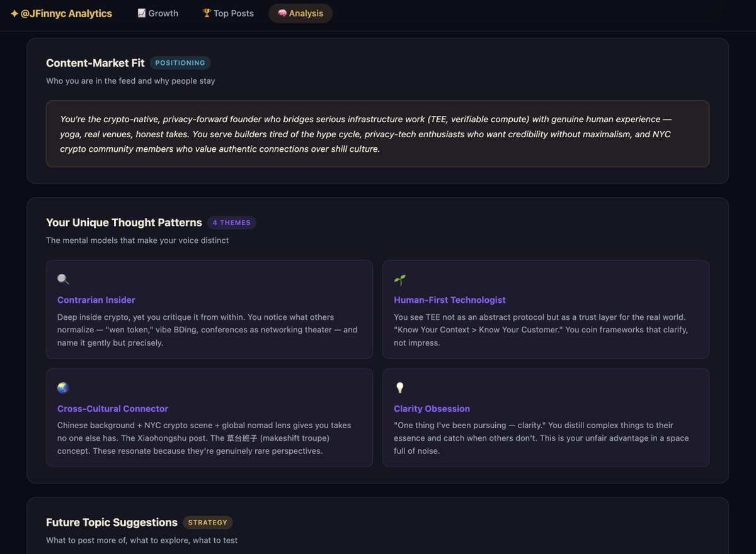Screen dimensions: 756x554
Task: Click the Contrarian Insider title
Action: pyautogui.click(x=96, y=300)
